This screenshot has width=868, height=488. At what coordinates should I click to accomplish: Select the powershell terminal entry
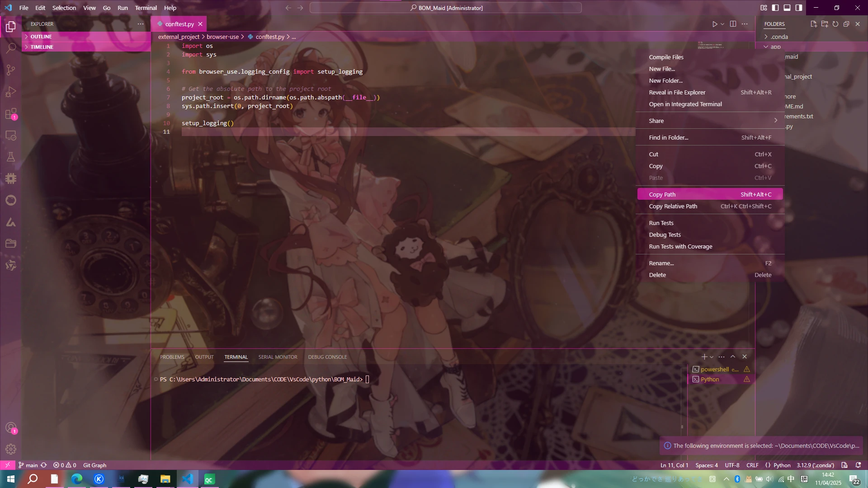(721, 369)
